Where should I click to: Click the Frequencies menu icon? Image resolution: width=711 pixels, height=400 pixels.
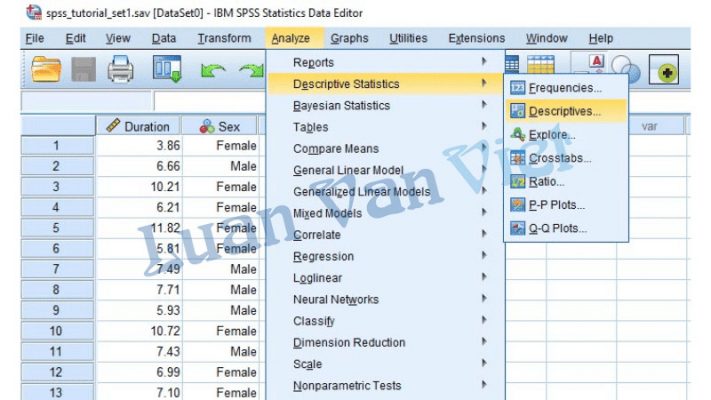517,88
